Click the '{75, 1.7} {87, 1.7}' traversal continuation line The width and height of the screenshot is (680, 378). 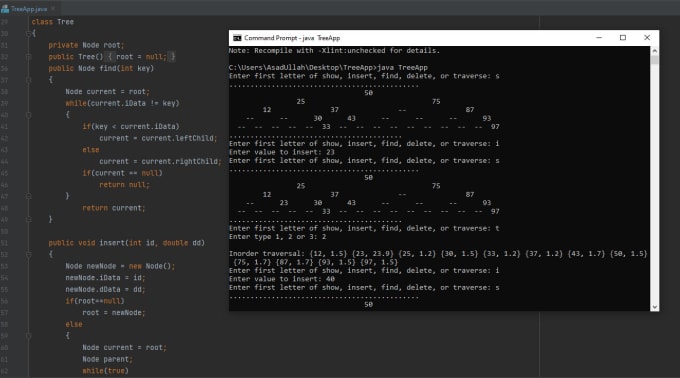315,262
